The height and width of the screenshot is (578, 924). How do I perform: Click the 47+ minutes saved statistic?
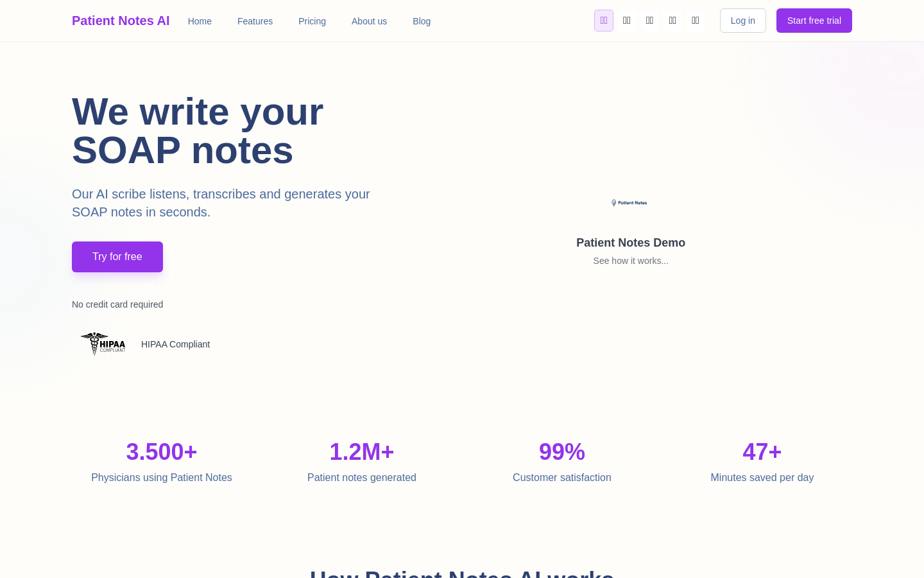762,452
